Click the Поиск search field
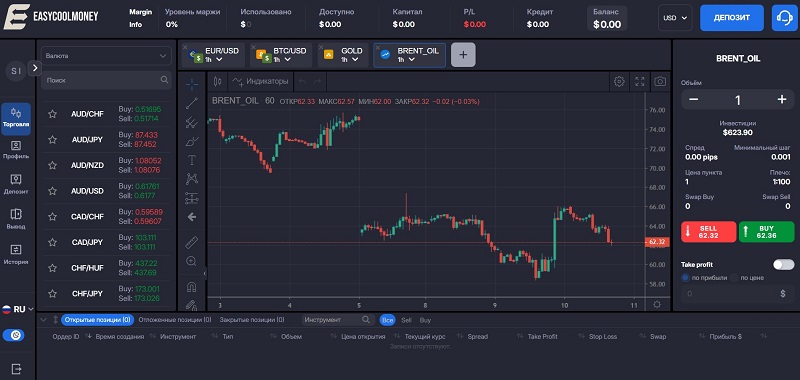The width and height of the screenshot is (800, 380). pyautogui.click(x=106, y=80)
